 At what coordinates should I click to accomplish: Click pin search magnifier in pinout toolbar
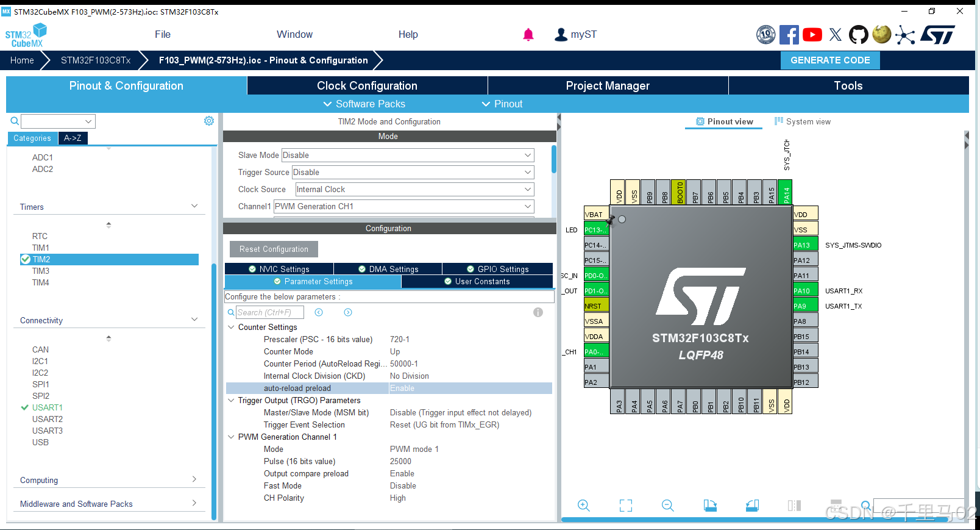865,504
